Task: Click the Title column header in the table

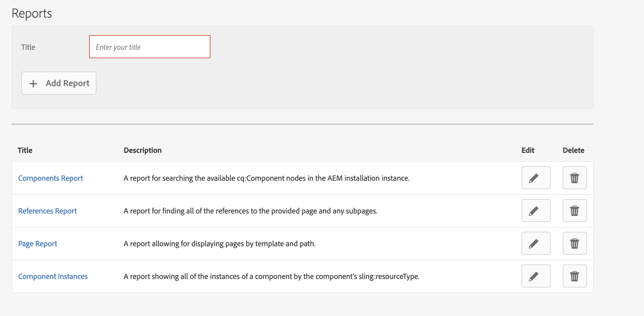Action: pyautogui.click(x=25, y=150)
